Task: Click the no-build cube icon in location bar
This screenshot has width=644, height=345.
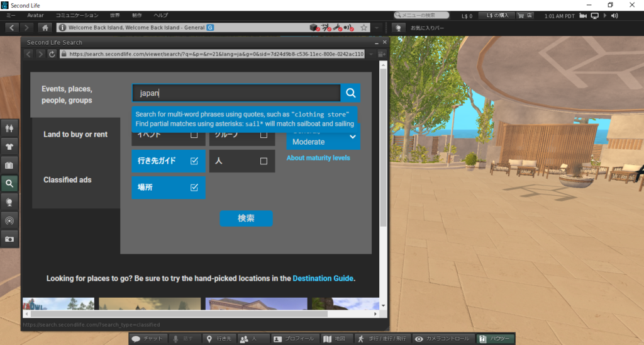Action: point(314,28)
